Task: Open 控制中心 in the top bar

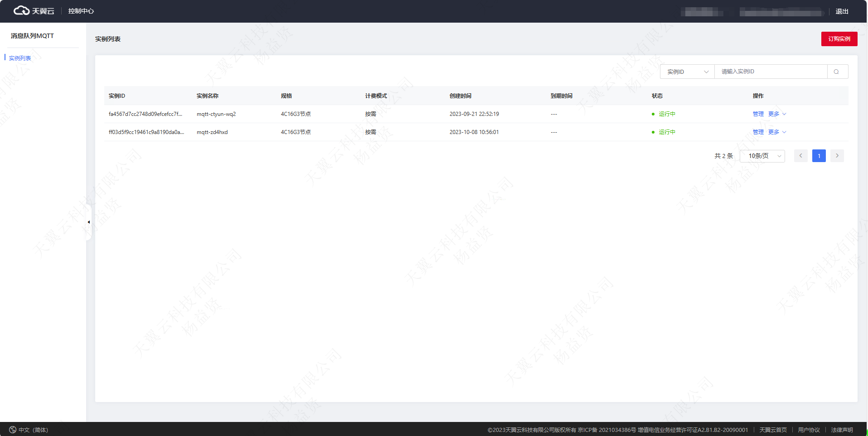Action: (81, 11)
